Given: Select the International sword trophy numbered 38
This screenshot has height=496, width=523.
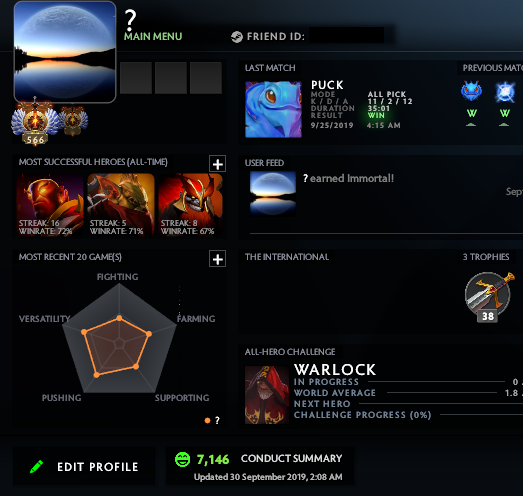Looking at the screenshot, I should point(489,297).
